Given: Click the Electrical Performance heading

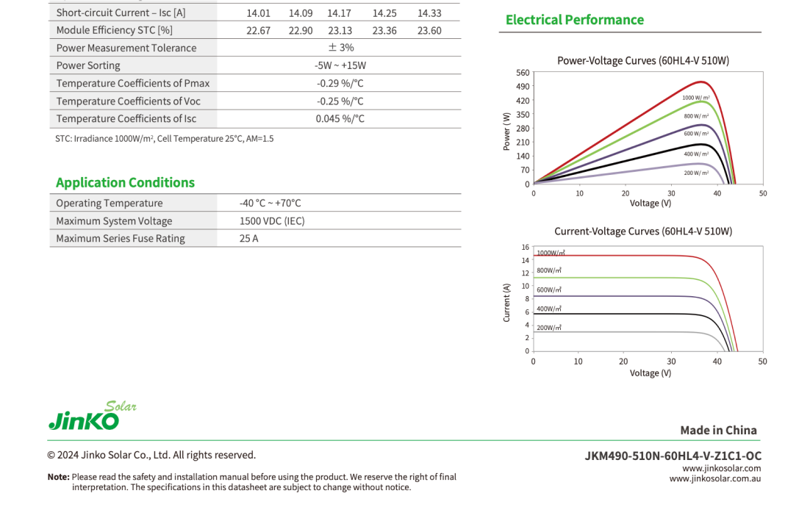Looking at the screenshot, I should (x=574, y=20).
